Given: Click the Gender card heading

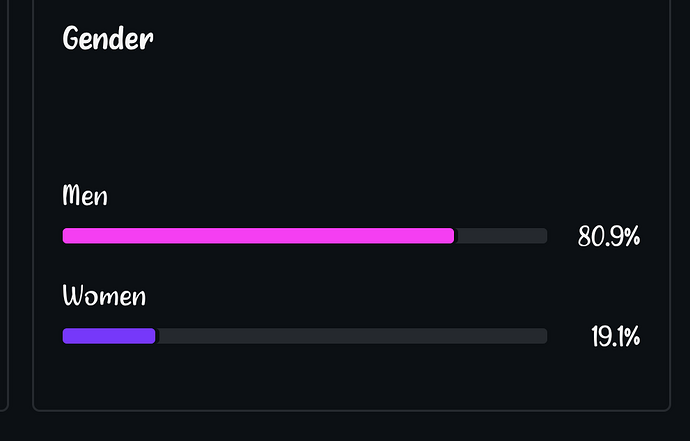Looking at the screenshot, I should pos(107,39).
